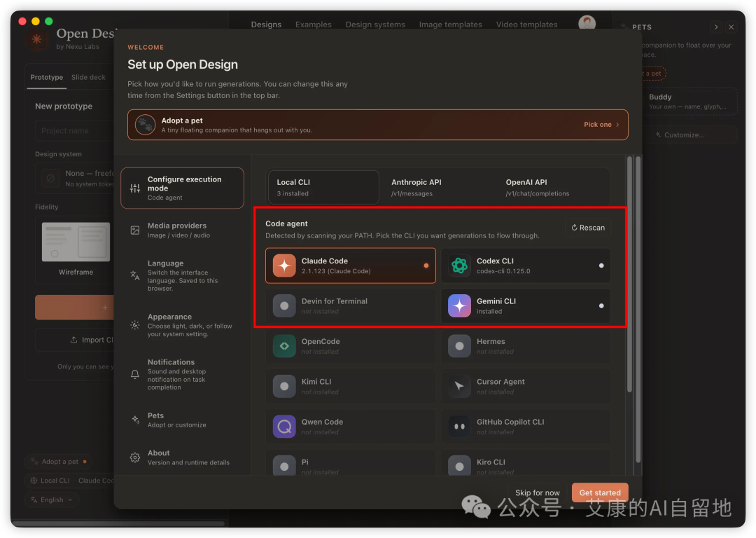Switch to the Video templates top tab
Viewport: 756px width, 538px height.
click(x=526, y=25)
